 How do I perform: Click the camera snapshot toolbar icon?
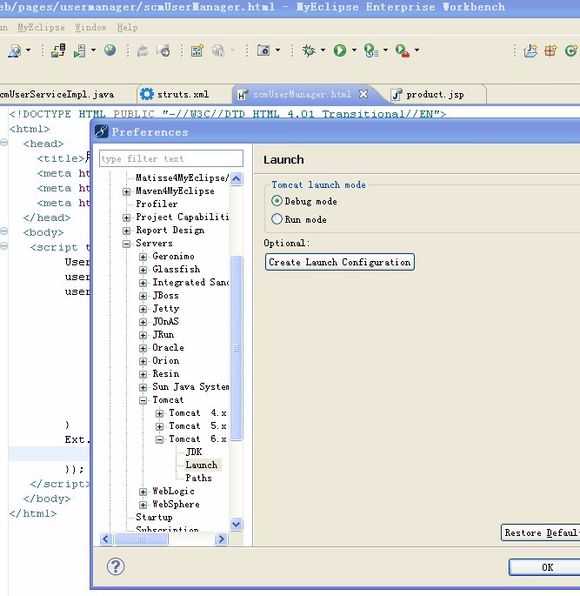tap(263, 50)
